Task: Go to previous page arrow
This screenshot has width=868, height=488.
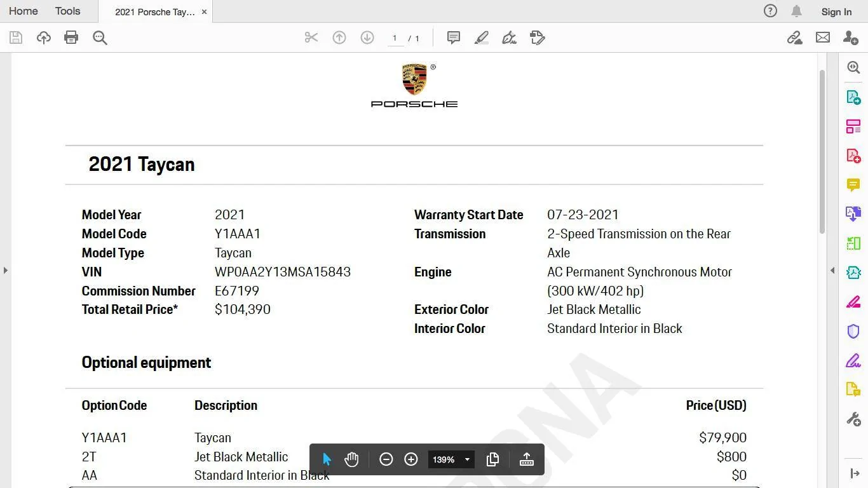Action: 339,37
